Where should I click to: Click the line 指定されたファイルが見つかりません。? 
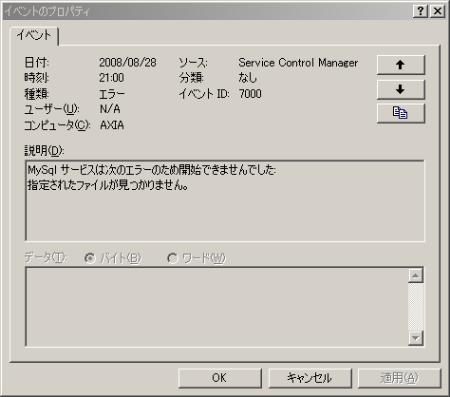coord(108,185)
